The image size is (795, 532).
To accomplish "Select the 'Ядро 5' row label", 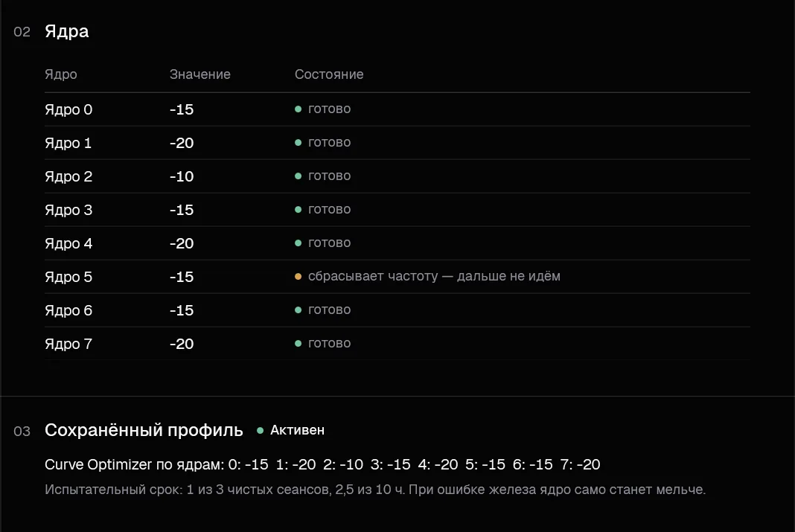I will click(x=68, y=277).
